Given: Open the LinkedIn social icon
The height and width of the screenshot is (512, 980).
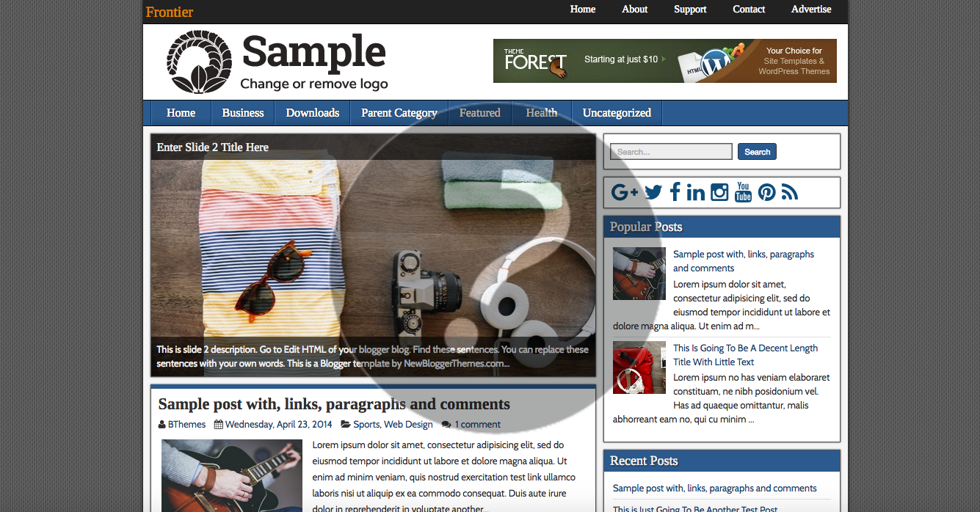Looking at the screenshot, I should point(696,192).
